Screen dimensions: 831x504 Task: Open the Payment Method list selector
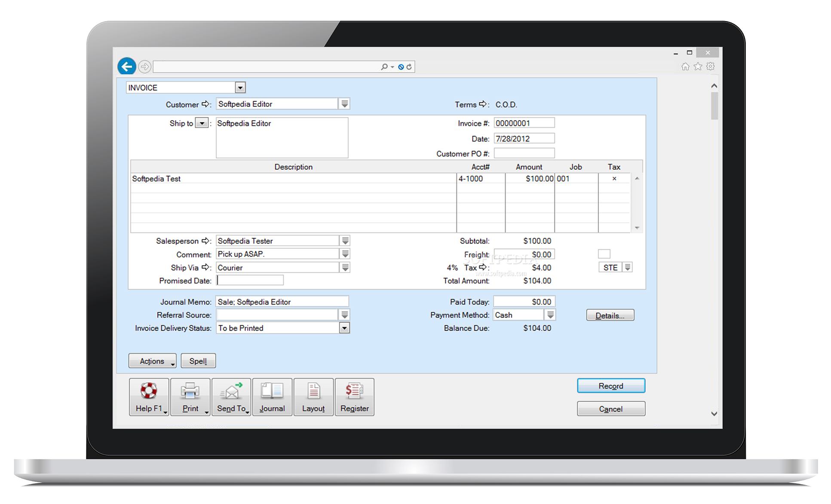(x=550, y=315)
